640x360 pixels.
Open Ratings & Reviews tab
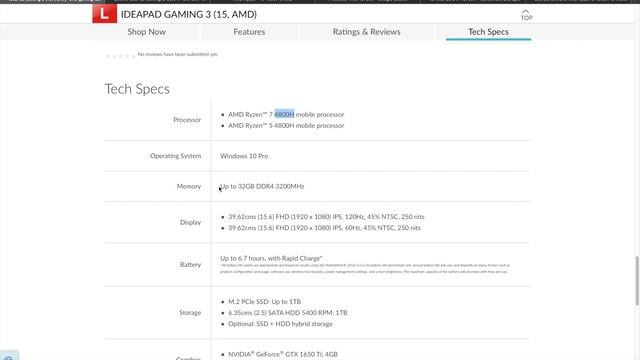(x=366, y=32)
